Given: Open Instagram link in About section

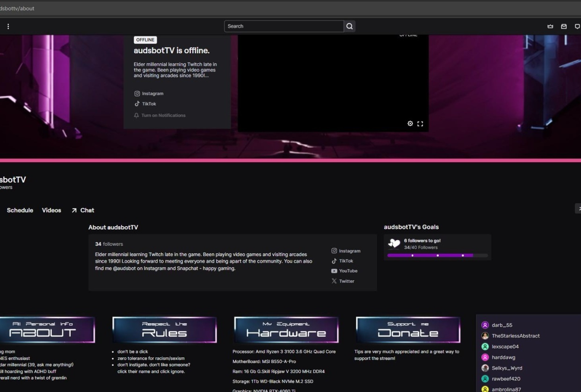Looking at the screenshot, I should [x=346, y=251].
